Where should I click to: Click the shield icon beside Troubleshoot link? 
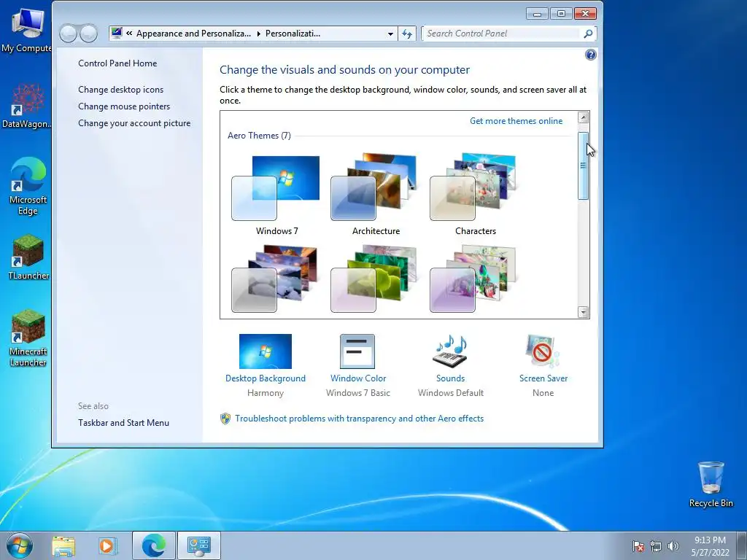(225, 419)
